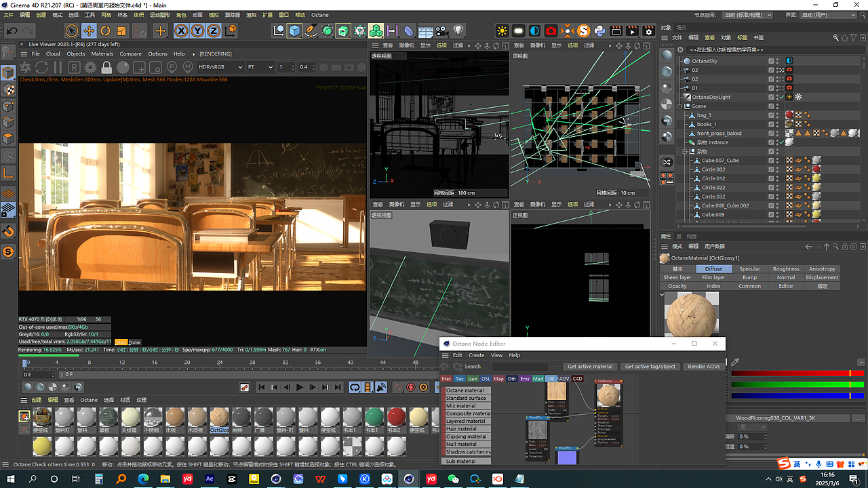Viewport: 868px width, 488px height.
Task: Add a Mix material node
Action: point(467,406)
